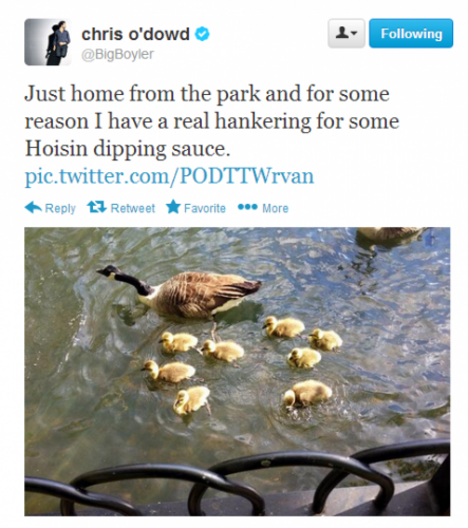Click the Retweet text label
Image resolution: width=468 pixels, height=528 pixels.
(133, 208)
